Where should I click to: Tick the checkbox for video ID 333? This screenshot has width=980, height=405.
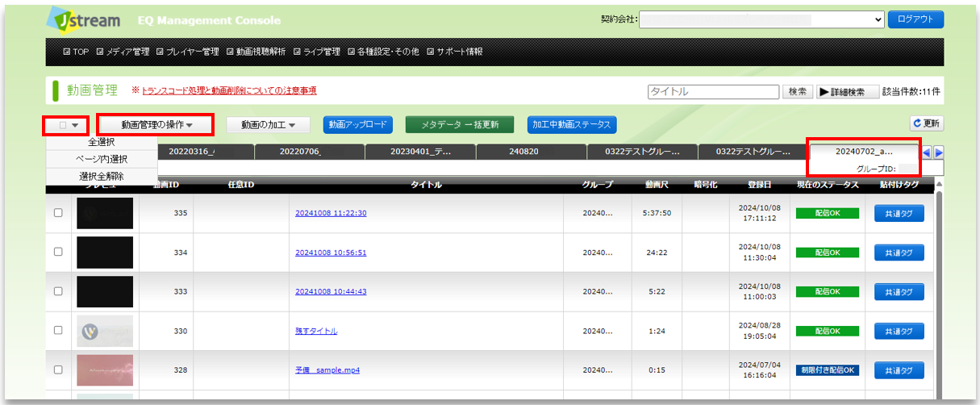(x=57, y=291)
